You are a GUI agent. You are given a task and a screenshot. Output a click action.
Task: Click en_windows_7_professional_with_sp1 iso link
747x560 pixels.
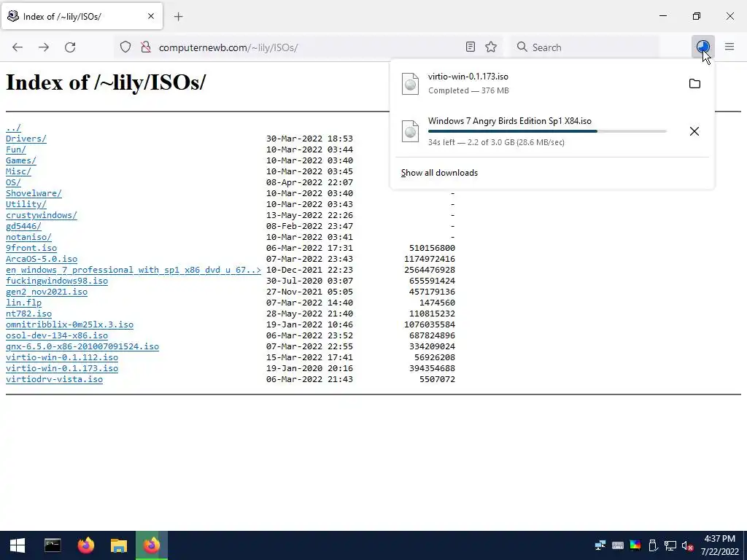pyautogui.click(x=133, y=270)
